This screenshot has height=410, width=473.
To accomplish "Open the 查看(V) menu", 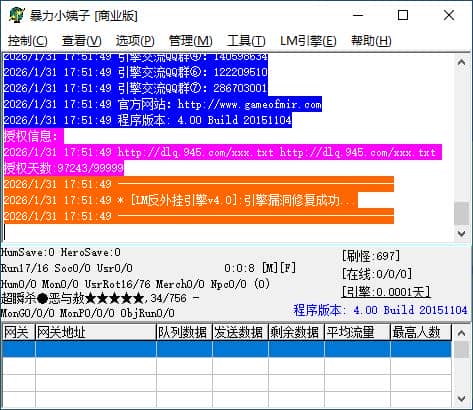I will pyautogui.click(x=81, y=41).
